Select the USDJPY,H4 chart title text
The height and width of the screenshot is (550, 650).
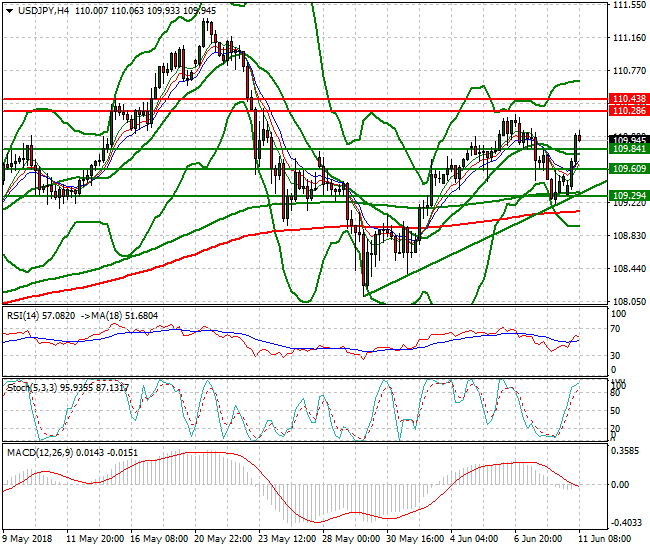(x=44, y=11)
